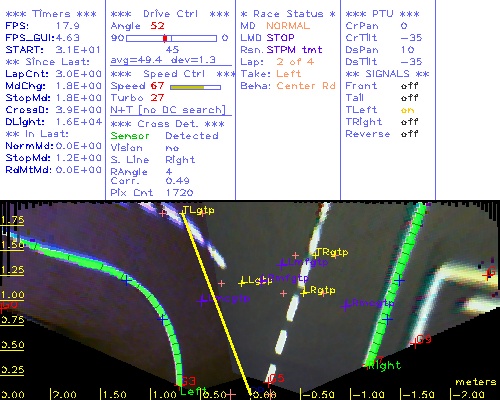
Task: Click the Speed yellow progress bar
Action: [195, 87]
